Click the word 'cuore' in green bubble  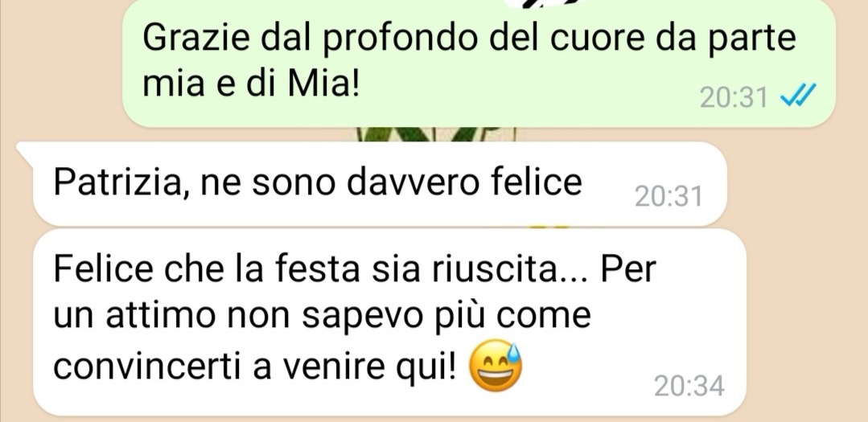pyautogui.click(x=598, y=39)
